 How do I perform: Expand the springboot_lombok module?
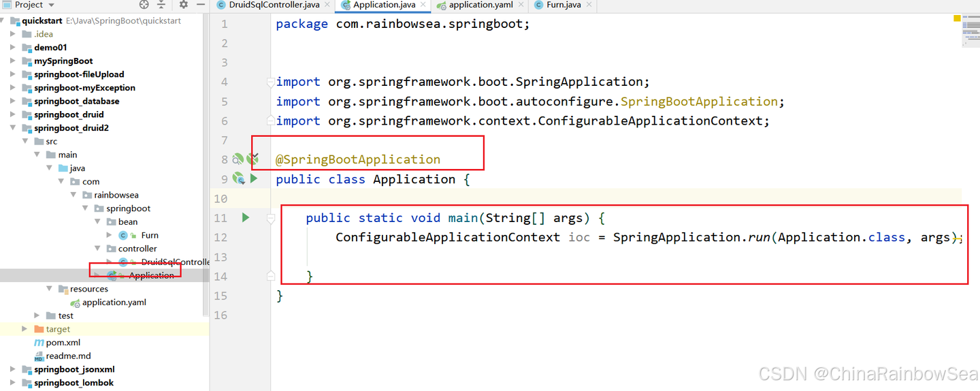[x=13, y=383]
